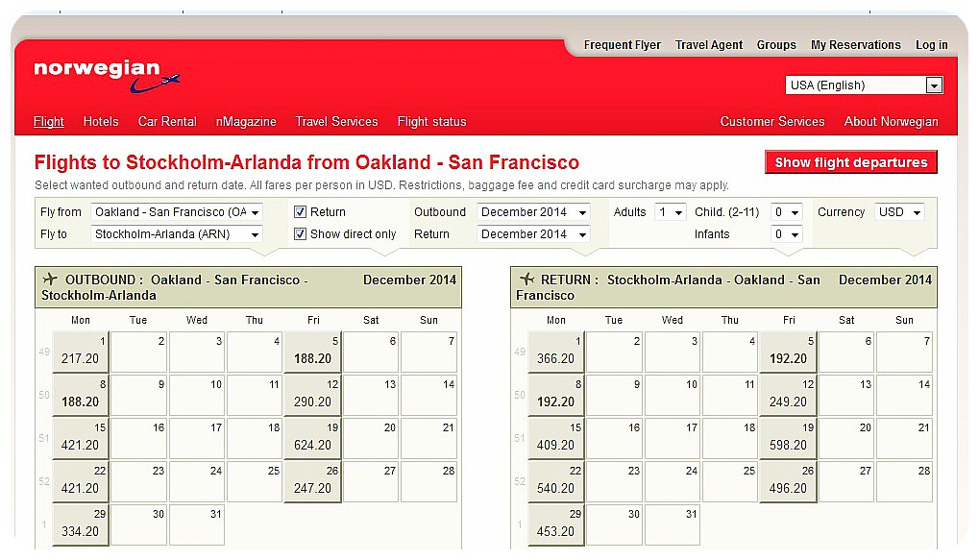Disable the Show direct only option
979x560 pixels.
[301, 233]
